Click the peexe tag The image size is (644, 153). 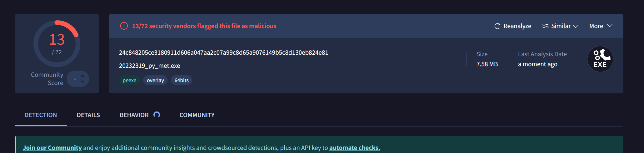(129, 80)
